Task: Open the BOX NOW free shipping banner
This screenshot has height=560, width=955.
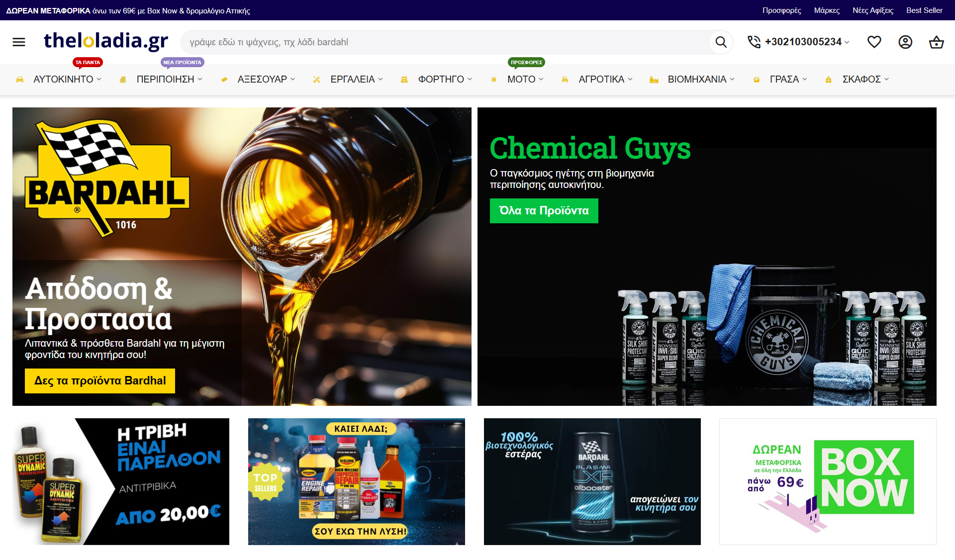Action: pos(828,481)
